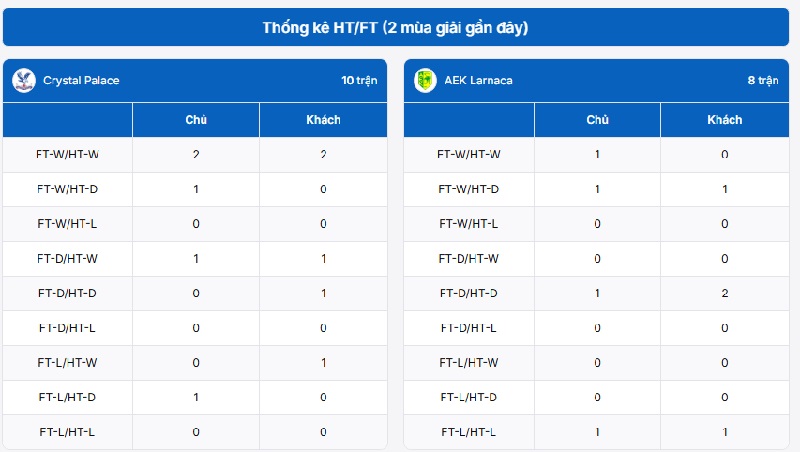The height and width of the screenshot is (452, 800).
Task: Select FT-W/HT-W row label for AEK Larnaca
Action: click(469, 154)
